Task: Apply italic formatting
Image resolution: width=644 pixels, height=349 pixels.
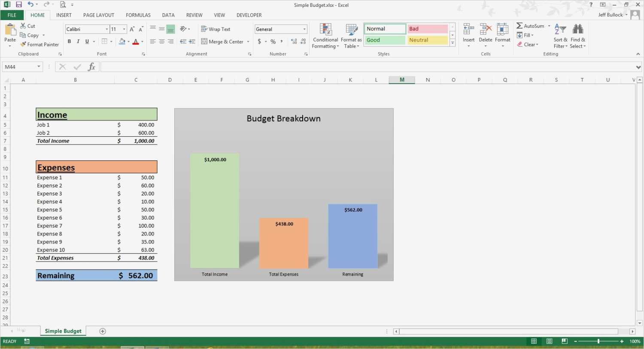Action: [x=78, y=41]
